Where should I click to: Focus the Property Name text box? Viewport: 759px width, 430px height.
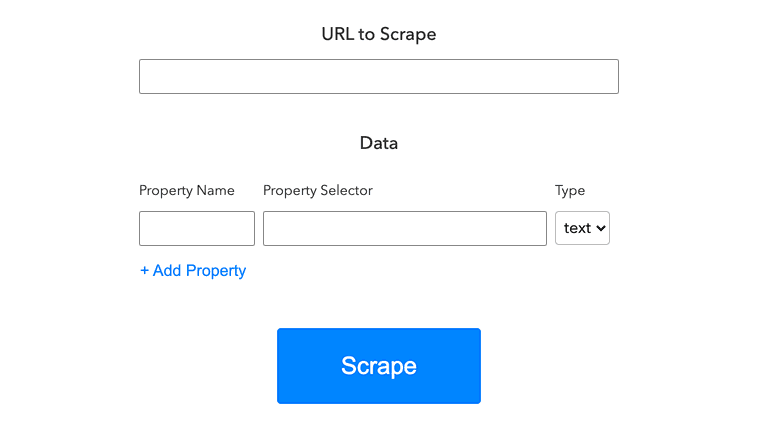click(197, 228)
